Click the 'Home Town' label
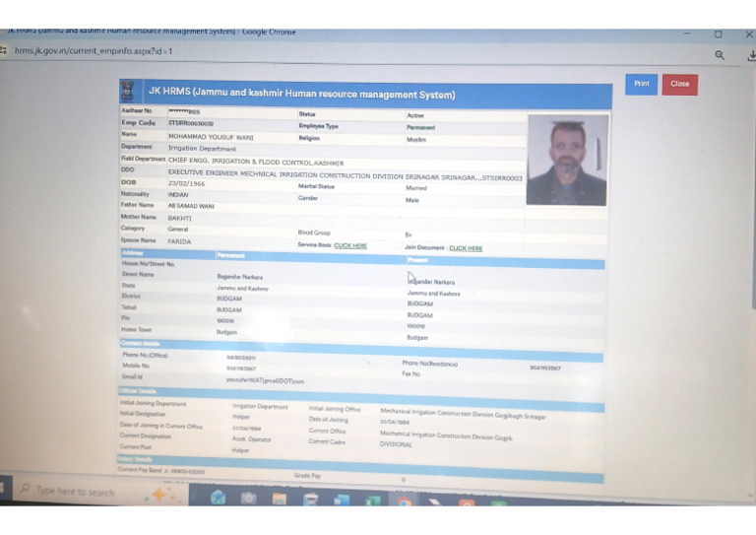 (x=137, y=329)
